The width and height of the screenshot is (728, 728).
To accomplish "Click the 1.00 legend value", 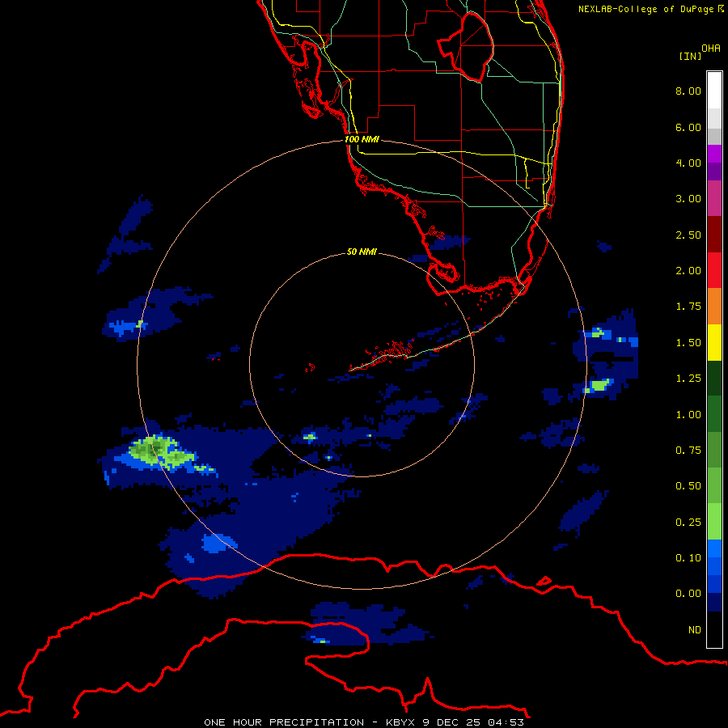I will point(688,415).
